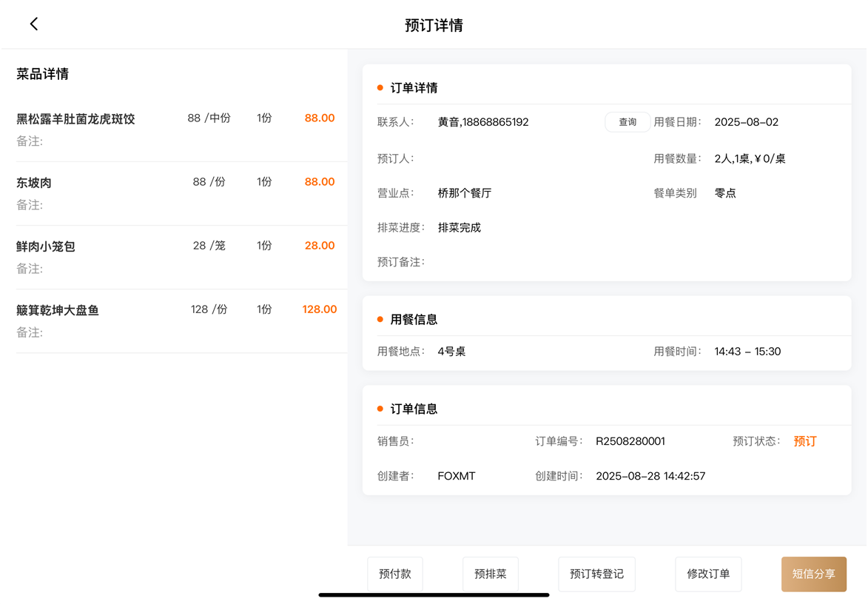Click the 查询 button beside contact
Screen dimensions: 868x604
(628, 122)
